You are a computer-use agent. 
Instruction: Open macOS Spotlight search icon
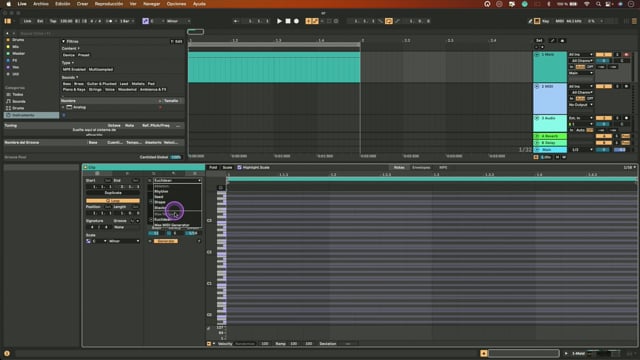[598, 4]
